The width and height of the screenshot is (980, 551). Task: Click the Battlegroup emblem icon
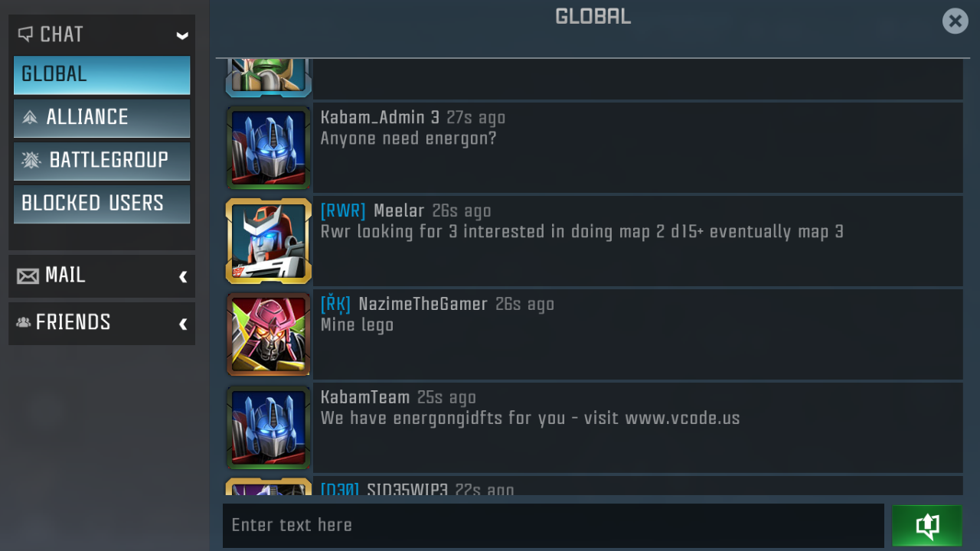tap(31, 160)
